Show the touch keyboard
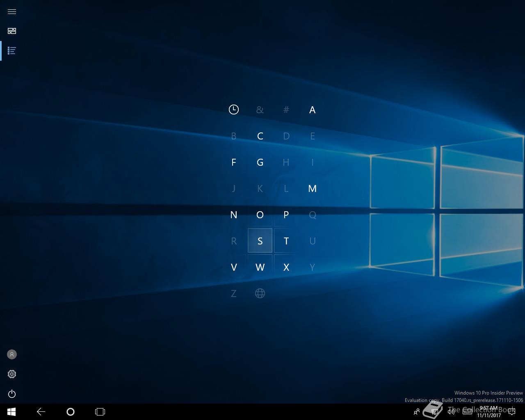 coord(468,412)
